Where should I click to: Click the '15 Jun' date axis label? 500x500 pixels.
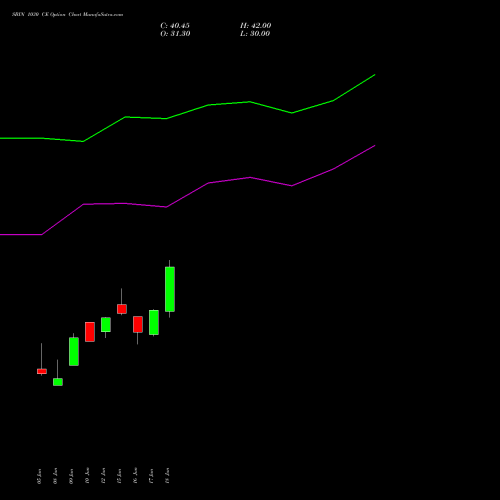click(119, 476)
